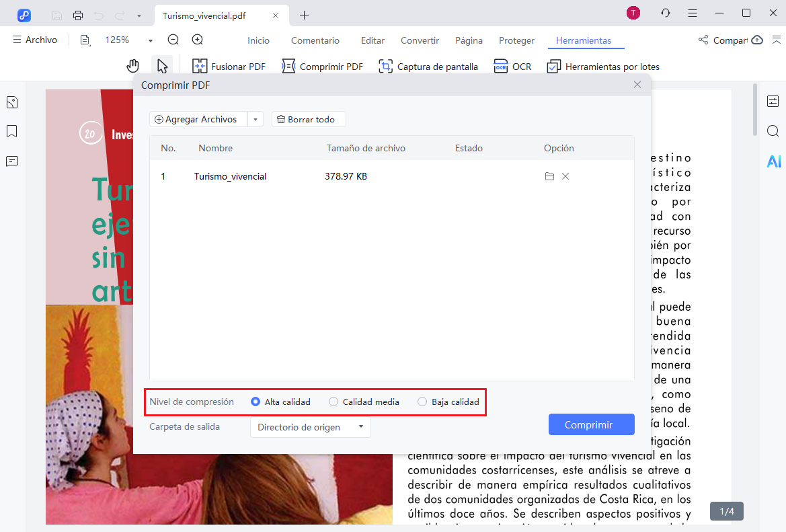The width and height of the screenshot is (786, 532).
Task: Click the Nombre column header
Action: [x=216, y=149]
